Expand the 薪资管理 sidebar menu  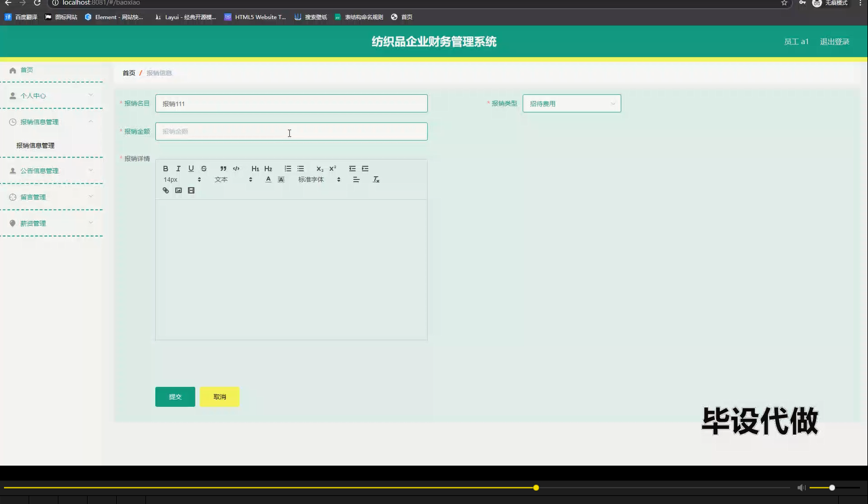[52, 223]
